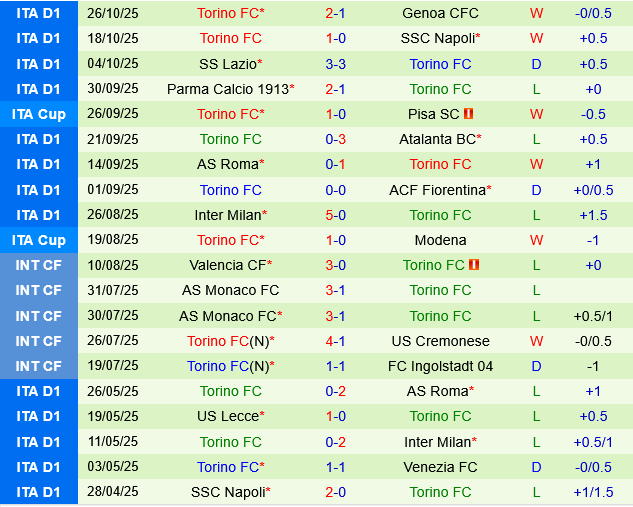This screenshot has width=633, height=507.
Task: Click the Venezia FC team name
Action: click(440, 467)
